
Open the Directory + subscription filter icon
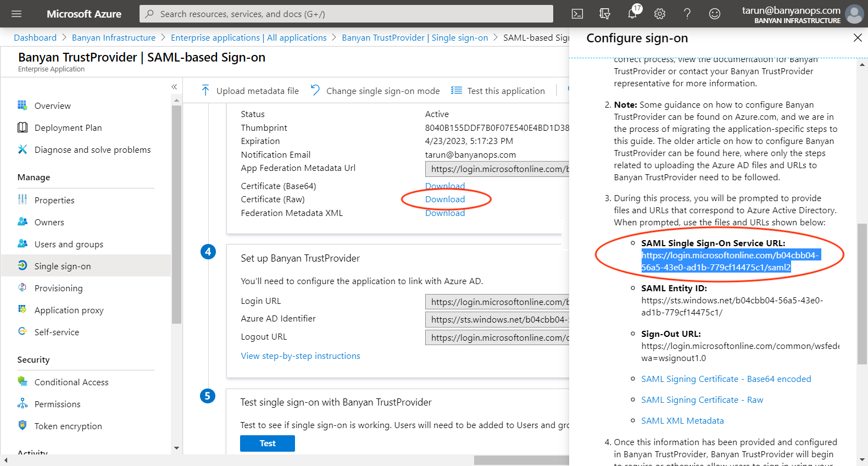click(x=605, y=14)
